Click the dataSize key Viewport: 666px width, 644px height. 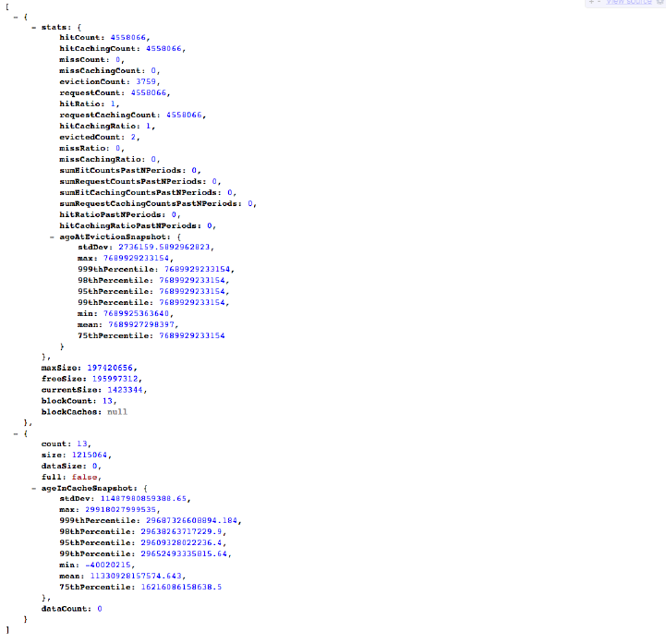click(x=64, y=466)
